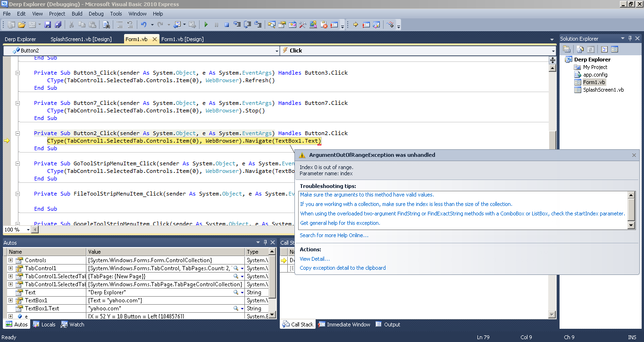This screenshot has height=342, width=644.
Task: Switch to the SplashScreen1.vb [Design] tab
Action: [x=81, y=39]
